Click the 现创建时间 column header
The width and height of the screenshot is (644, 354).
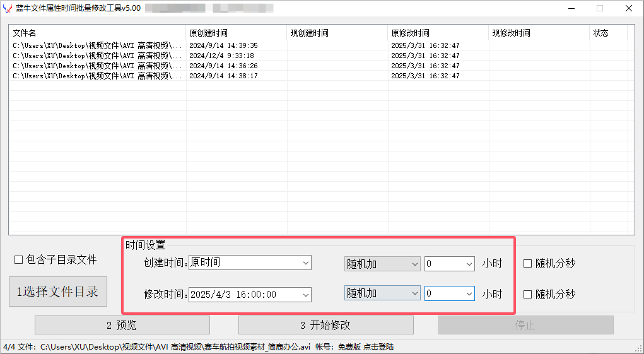(x=337, y=33)
